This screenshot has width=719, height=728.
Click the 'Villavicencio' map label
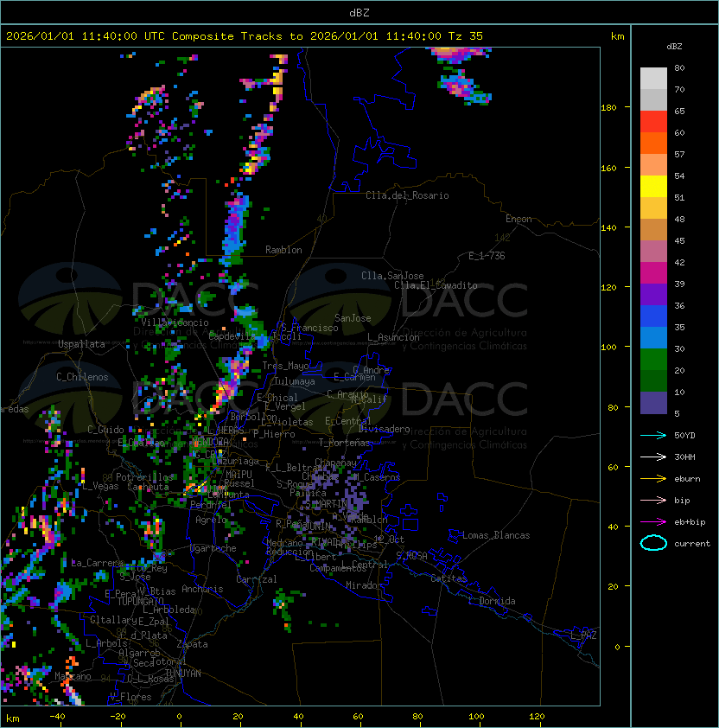(175, 322)
